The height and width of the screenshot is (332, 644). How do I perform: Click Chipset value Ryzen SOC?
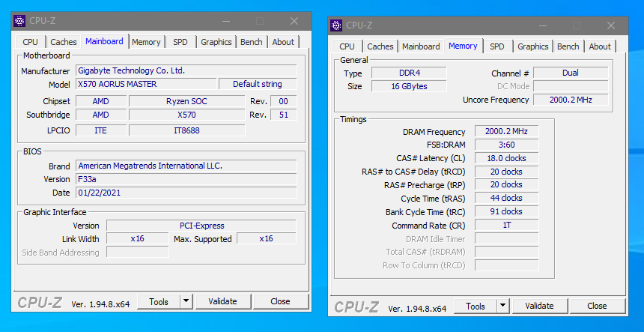tap(187, 101)
